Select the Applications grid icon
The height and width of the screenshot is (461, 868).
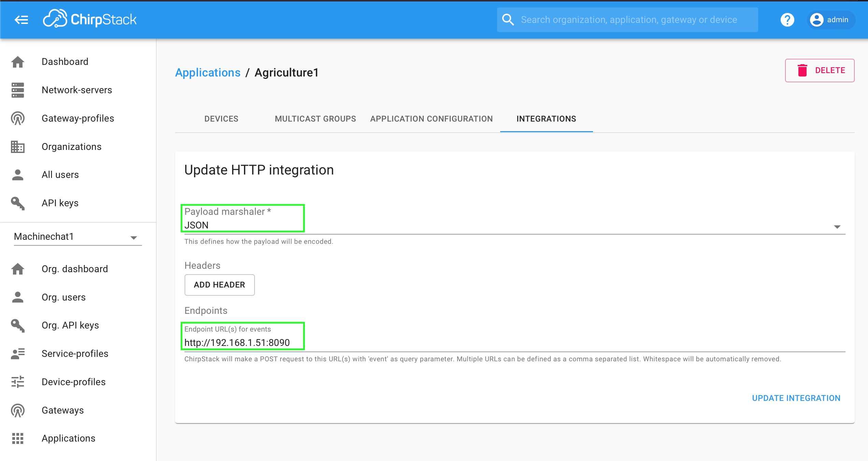(x=18, y=438)
